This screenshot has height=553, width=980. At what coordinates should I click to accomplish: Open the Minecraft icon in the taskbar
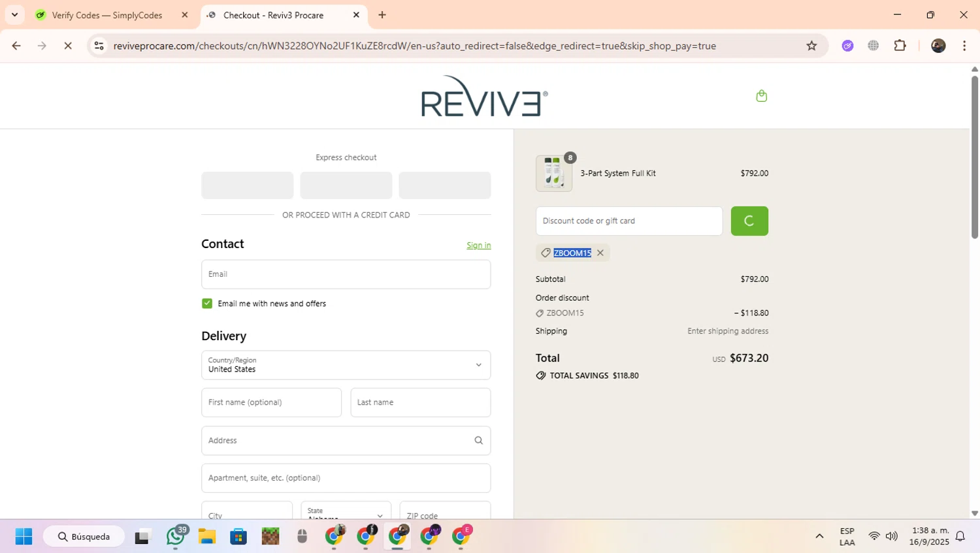(270, 537)
